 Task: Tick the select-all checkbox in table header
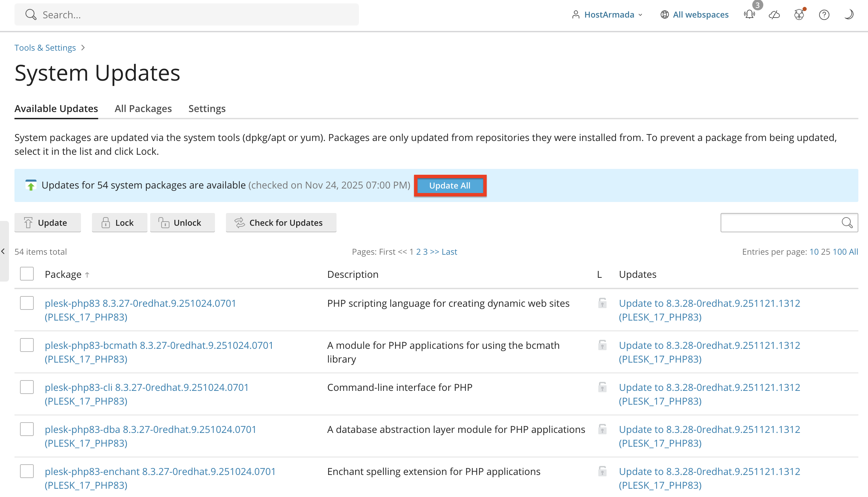pyautogui.click(x=27, y=274)
